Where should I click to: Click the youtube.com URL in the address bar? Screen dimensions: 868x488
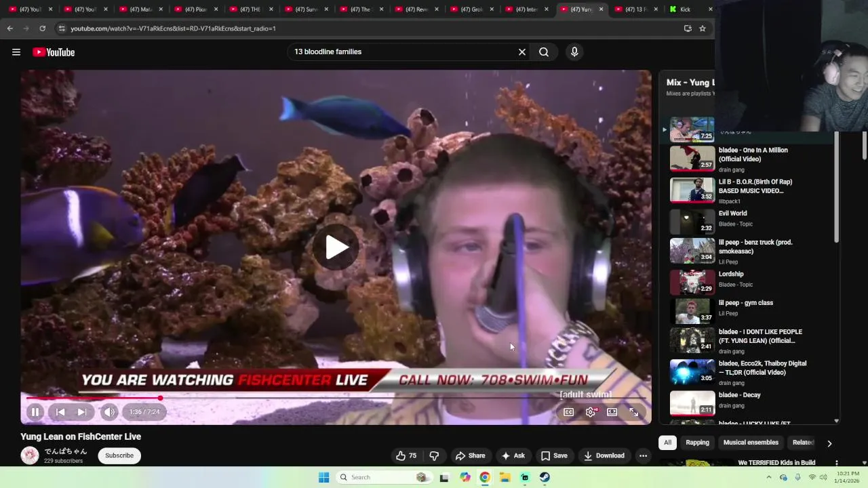click(x=173, y=28)
